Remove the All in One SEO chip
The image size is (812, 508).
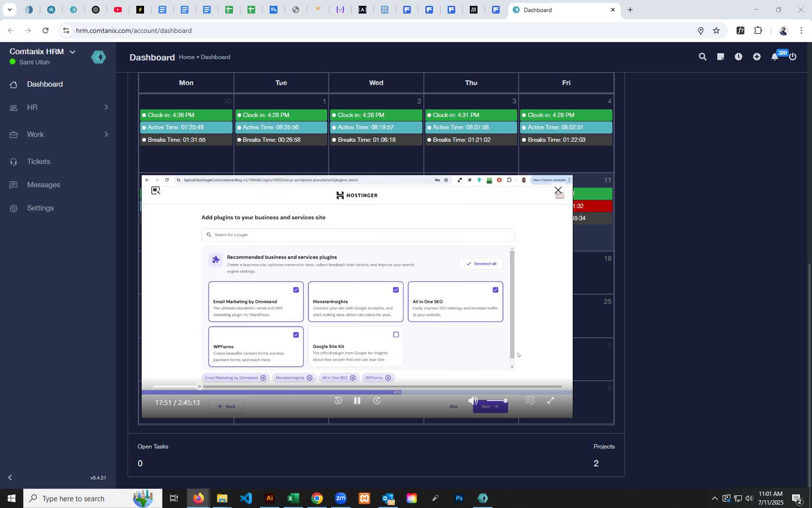[353, 378]
